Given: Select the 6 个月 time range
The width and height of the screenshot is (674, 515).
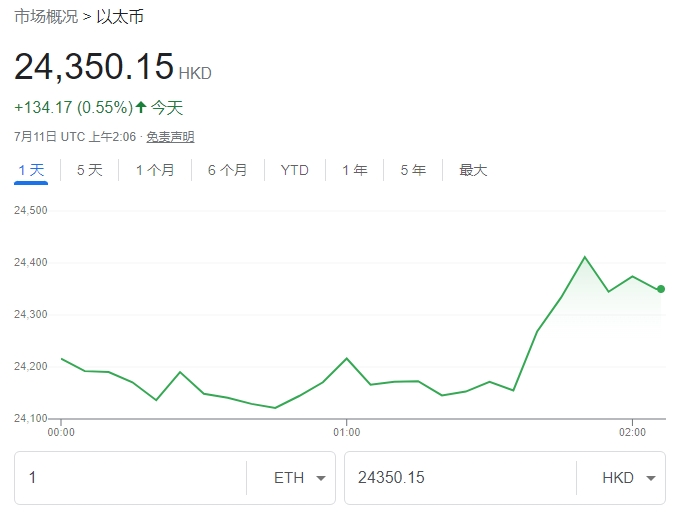Looking at the screenshot, I should point(227,170).
